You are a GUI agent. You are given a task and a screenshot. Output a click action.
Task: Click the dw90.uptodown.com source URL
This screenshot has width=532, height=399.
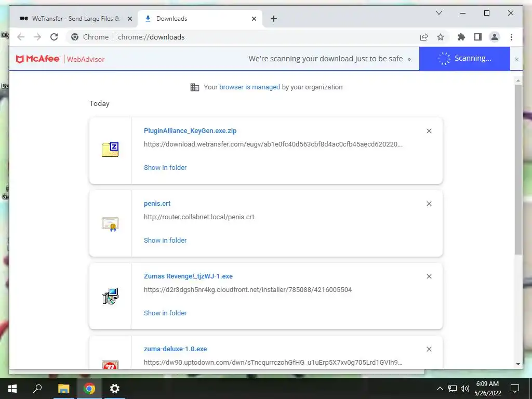pos(273,362)
